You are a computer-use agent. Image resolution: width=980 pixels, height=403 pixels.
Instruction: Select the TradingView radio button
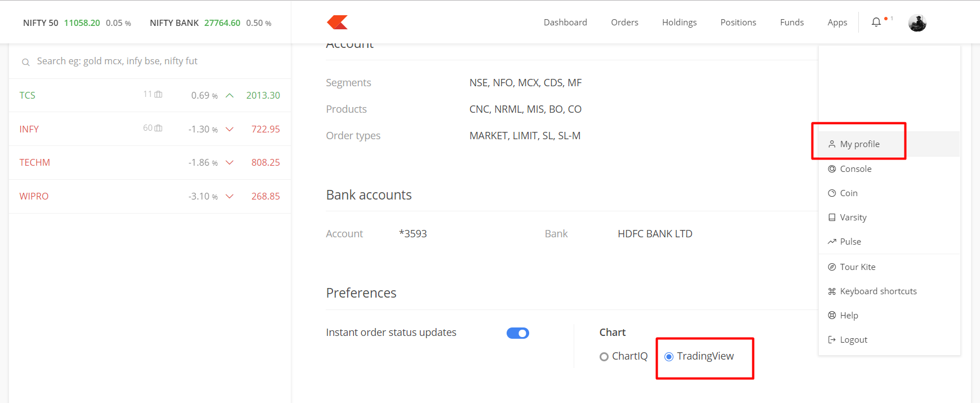click(669, 356)
